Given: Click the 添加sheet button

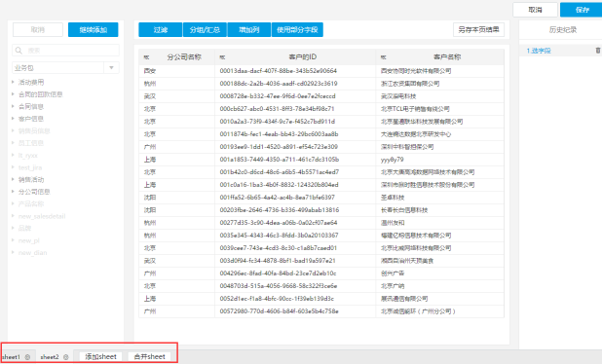Looking at the screenshot, I should [x=100, y=357].
